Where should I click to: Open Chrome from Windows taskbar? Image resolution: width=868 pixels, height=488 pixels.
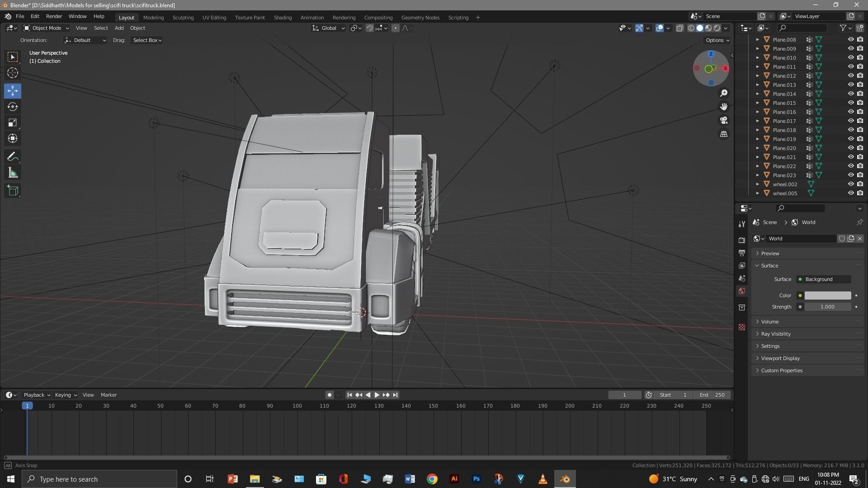pyautogui.click(x=432, y=479)
